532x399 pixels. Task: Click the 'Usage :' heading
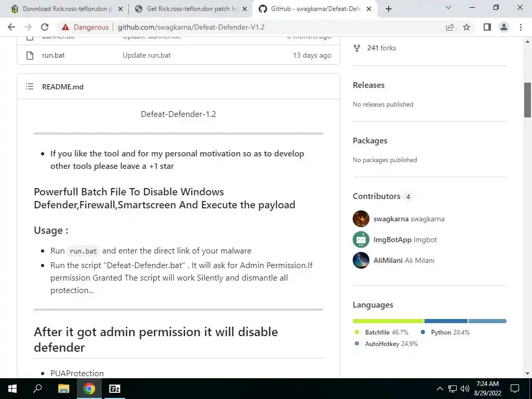click(51, 230)
